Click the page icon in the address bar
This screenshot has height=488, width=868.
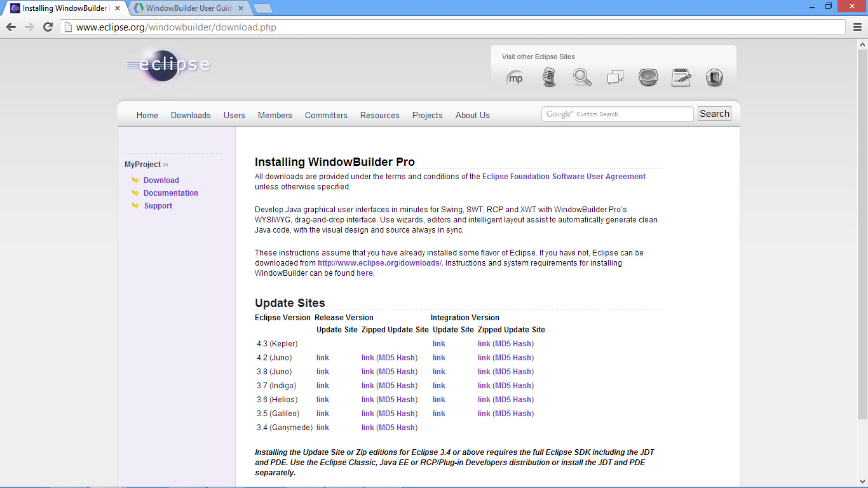point(67,27)
